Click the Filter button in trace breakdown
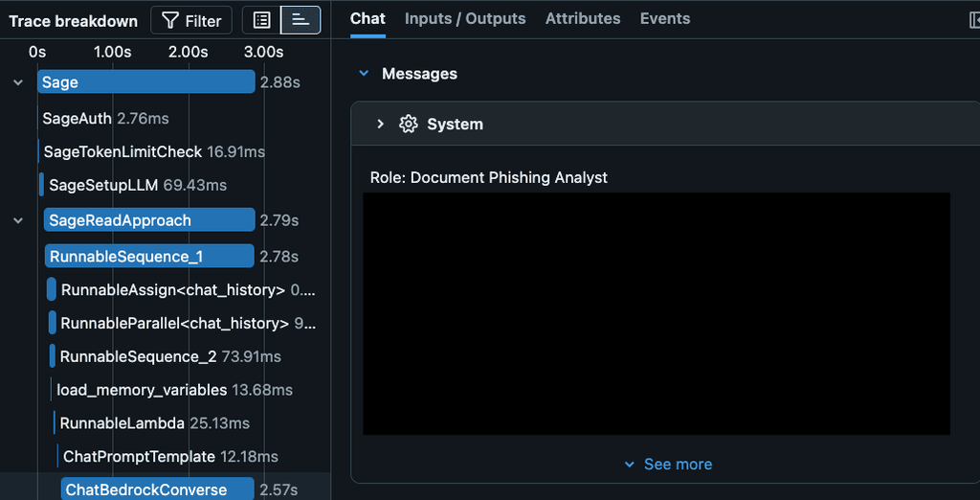This screenshot has width=980, height=500. [x=191, y=20]
